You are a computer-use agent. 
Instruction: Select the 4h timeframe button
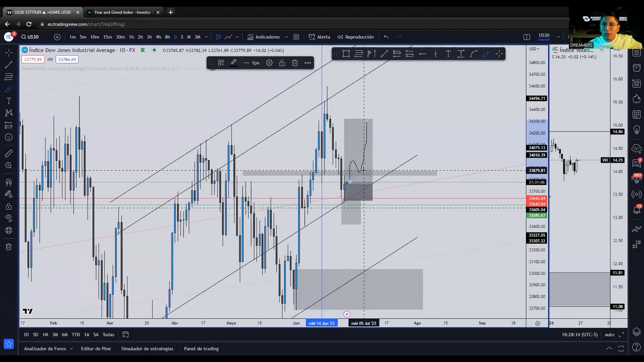click(158, 37)
